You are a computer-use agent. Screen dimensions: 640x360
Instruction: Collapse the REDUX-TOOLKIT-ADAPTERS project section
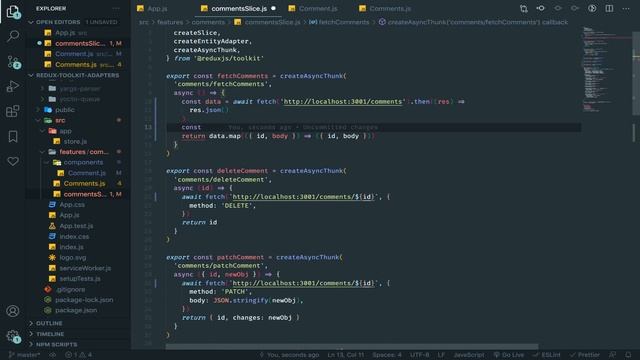(x=31, y=76)
